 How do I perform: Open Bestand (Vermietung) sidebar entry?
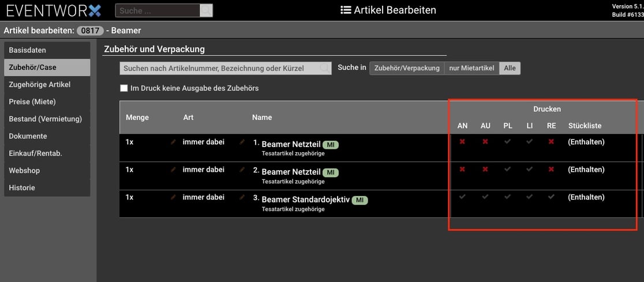47,119
